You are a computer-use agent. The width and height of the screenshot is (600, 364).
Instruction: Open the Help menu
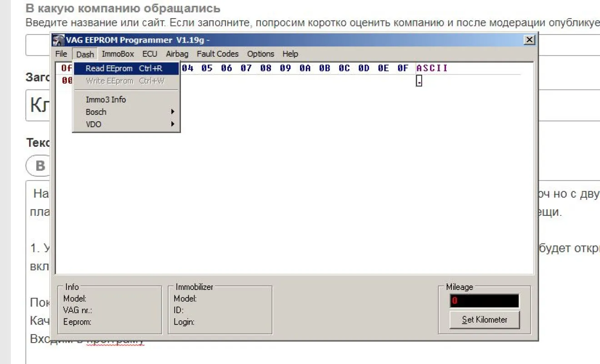coord(290,54)
